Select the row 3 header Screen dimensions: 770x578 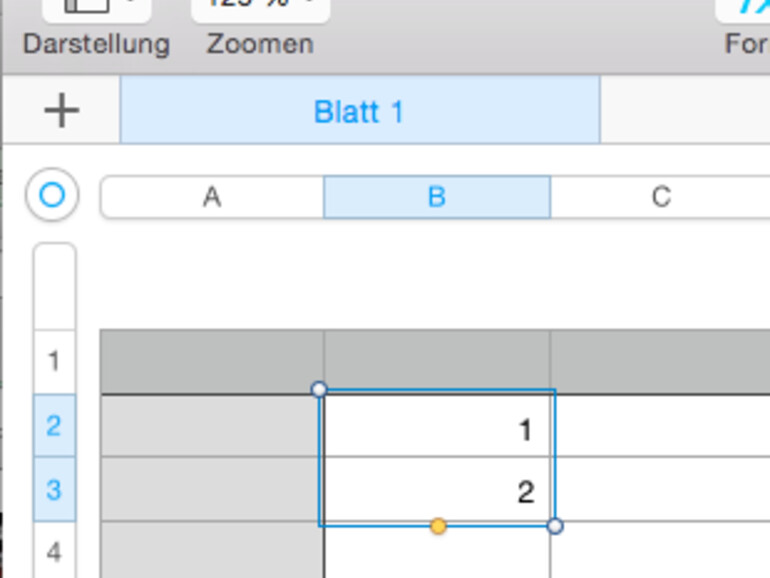54,490
